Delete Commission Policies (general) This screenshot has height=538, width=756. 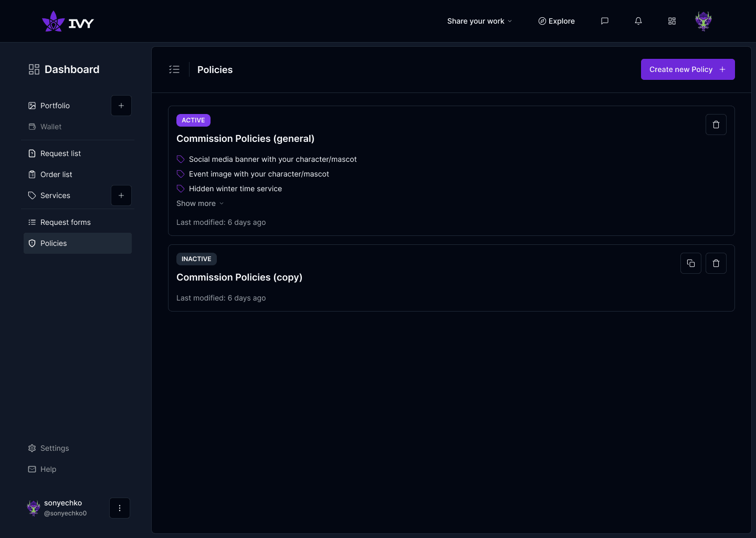coord(716,125)
